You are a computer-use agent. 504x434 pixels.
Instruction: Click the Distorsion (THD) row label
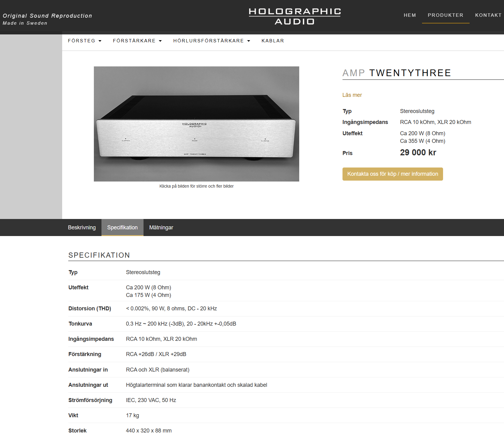tap(90, 309)
